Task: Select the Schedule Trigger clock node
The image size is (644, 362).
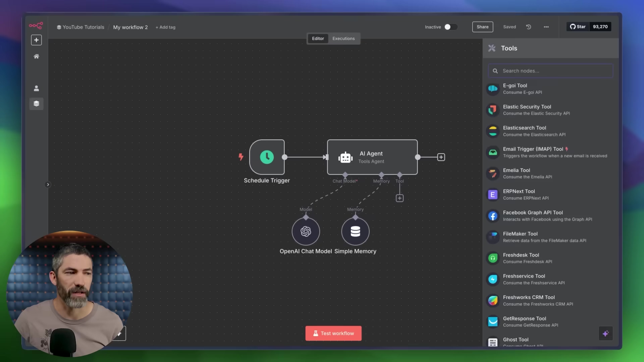Action: [267, 157]
